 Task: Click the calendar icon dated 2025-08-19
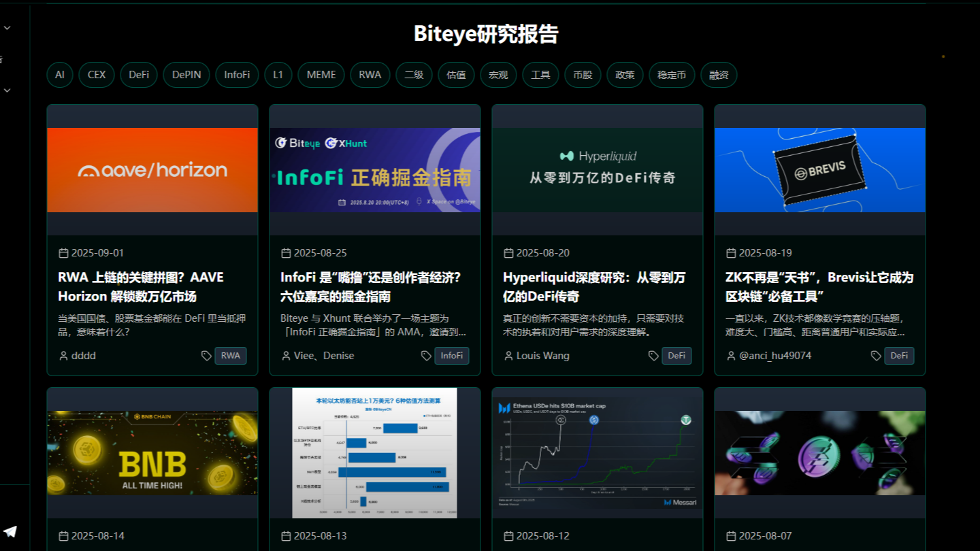[x=731, y=252]
